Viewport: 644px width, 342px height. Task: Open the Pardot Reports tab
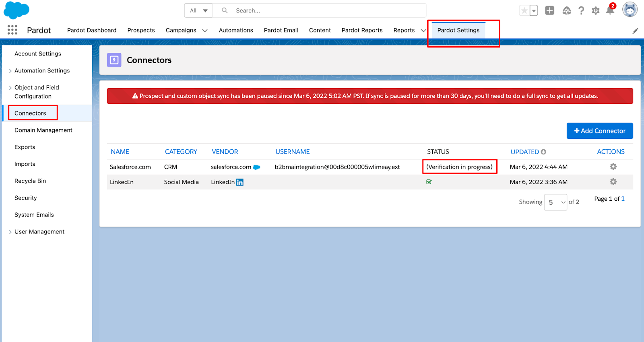point(362,30)
